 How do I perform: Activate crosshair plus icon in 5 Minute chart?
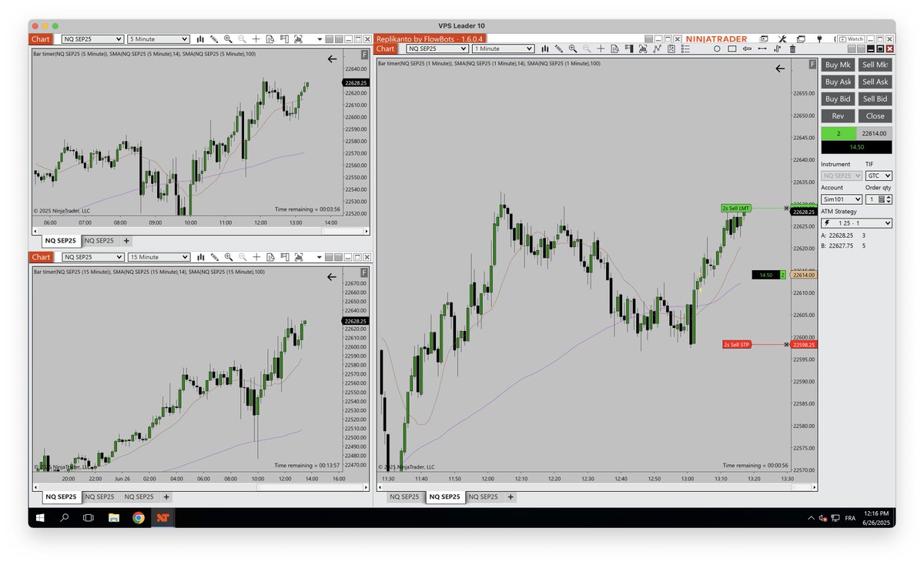pos(256,38)
